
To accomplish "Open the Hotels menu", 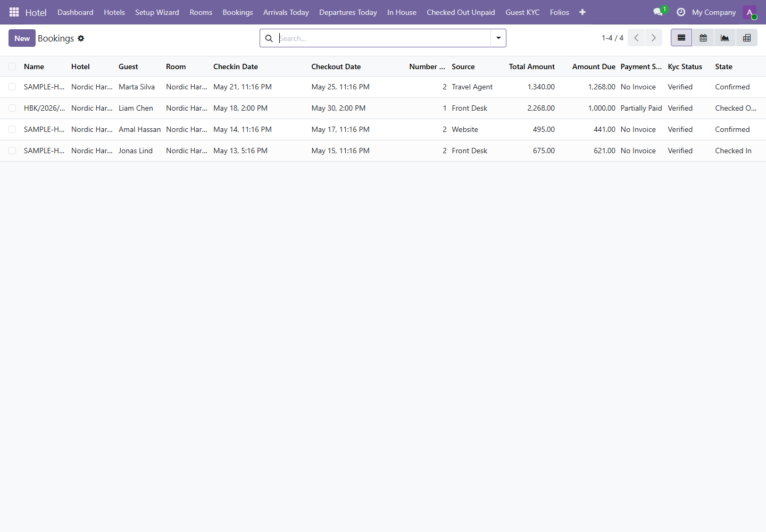I will 114,12.
